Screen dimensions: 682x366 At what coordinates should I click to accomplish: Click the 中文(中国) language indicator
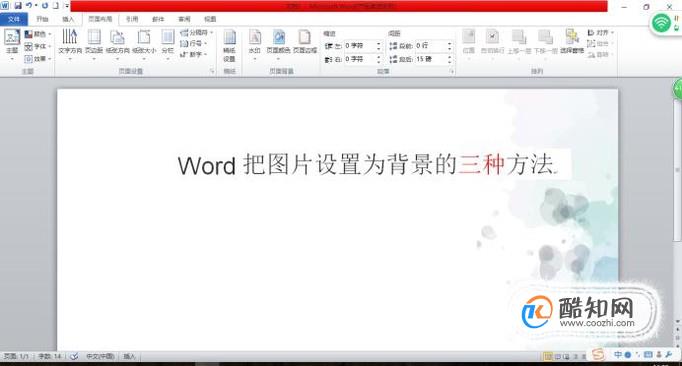click(x=100, y=356)
